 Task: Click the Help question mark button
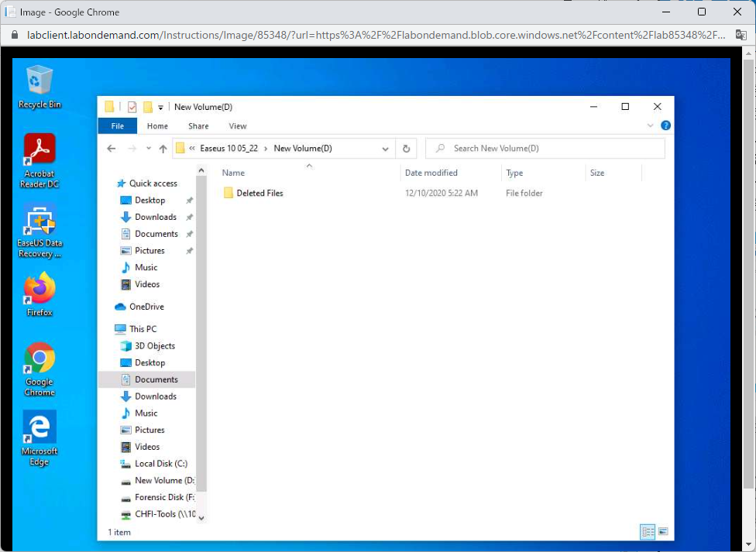665,125
